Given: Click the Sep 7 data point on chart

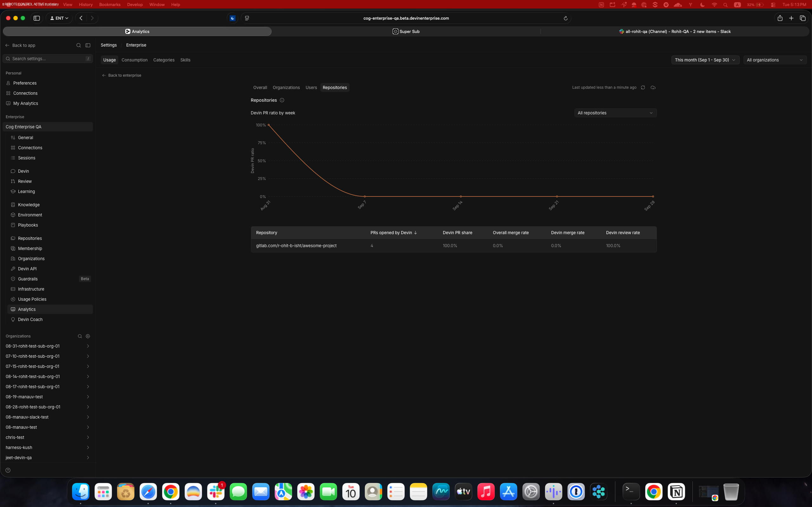Looking at the screenshot, I should tap(365, 196).
